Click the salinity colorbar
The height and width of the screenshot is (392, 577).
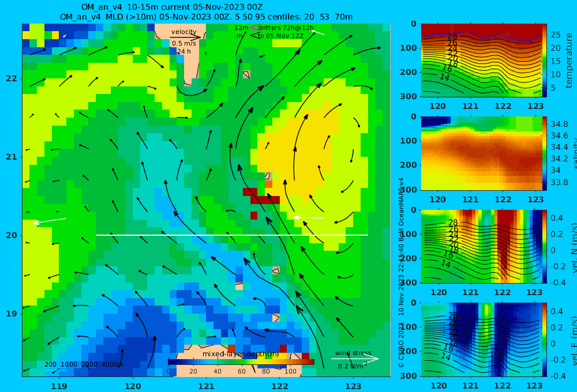(544, 153)
